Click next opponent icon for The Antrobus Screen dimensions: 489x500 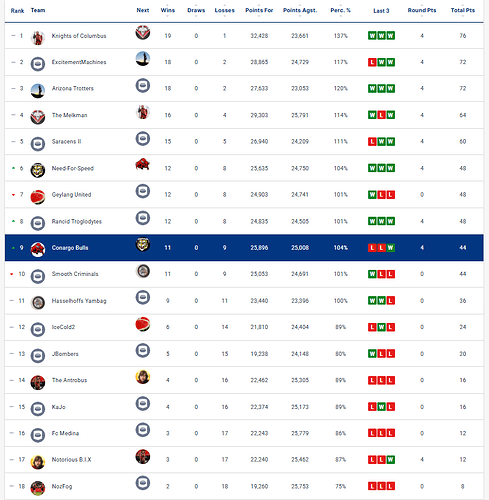143,377
